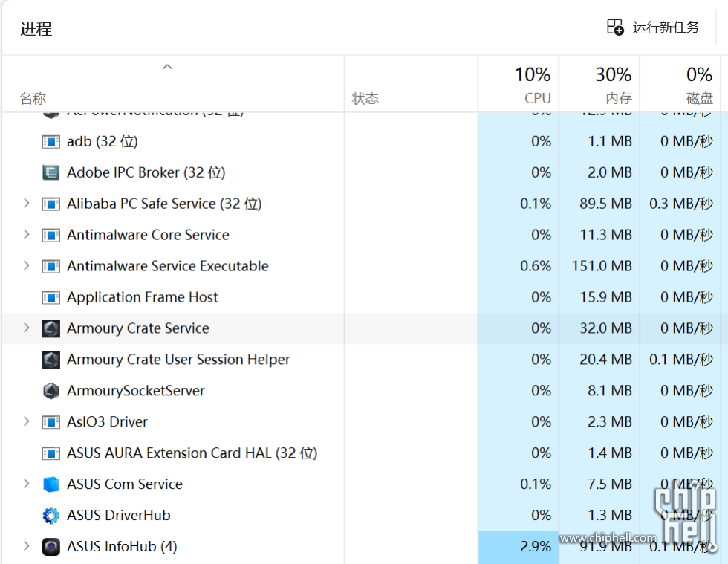The height and width of the screenshot is (564, 728).
Task: Expand Alibaba PC Safe Service group
Action: (27, 204)
